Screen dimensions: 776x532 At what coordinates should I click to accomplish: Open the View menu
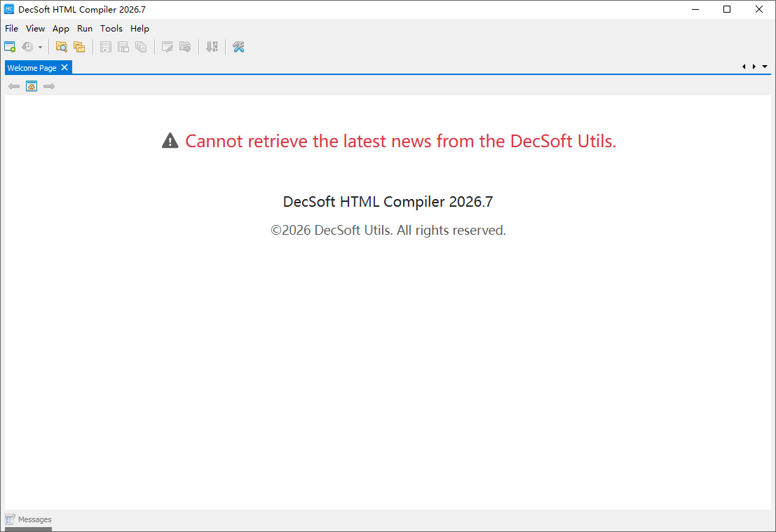pyautogui.click(x=35, y=28)
